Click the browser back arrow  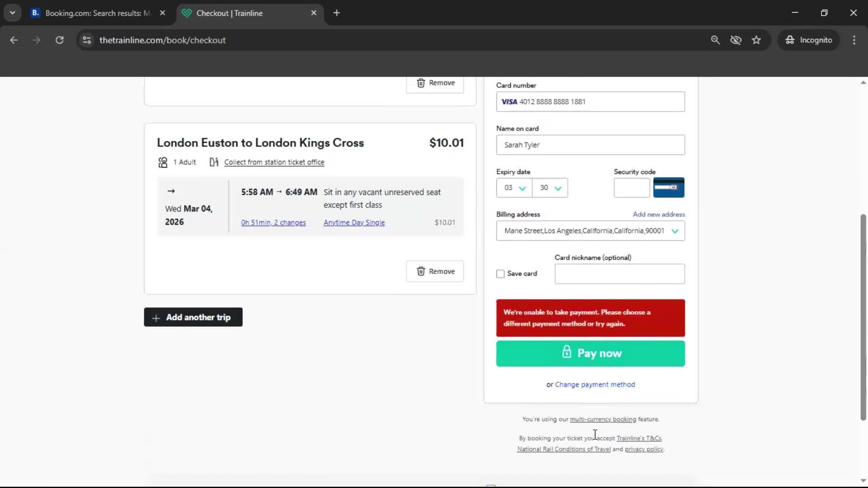click(x=14, y=40)
